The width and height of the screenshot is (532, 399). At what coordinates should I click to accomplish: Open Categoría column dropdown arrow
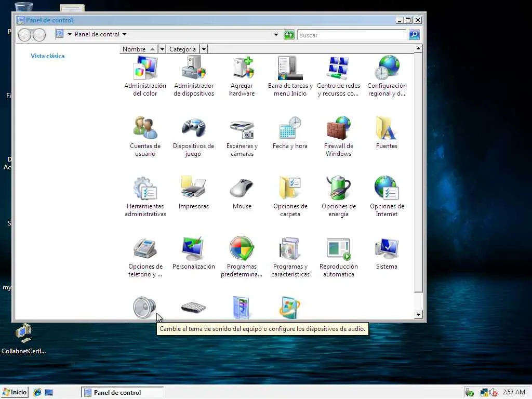(204, 49)
